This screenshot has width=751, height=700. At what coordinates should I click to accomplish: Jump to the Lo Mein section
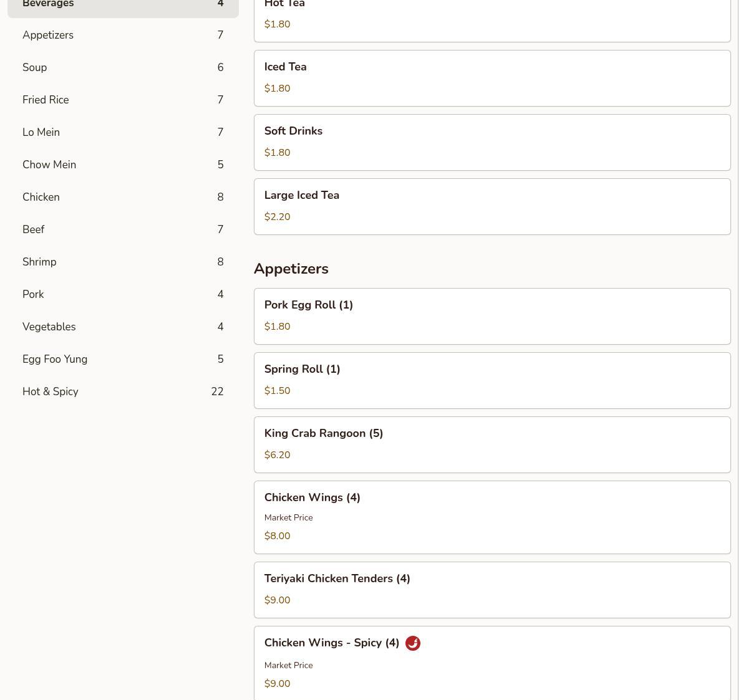point(123,133)
